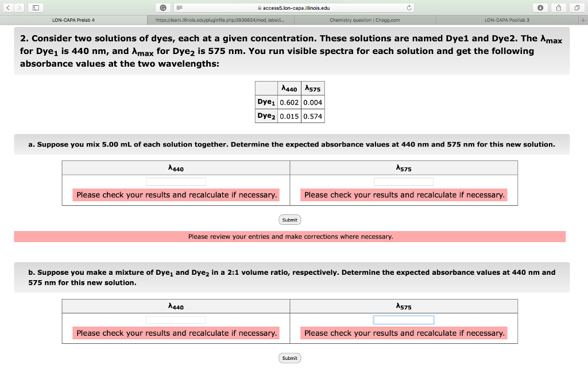Select the LON-CAPA Prelab 4 tab
This screenshot has width=588, height=368.
coord(73,19)
